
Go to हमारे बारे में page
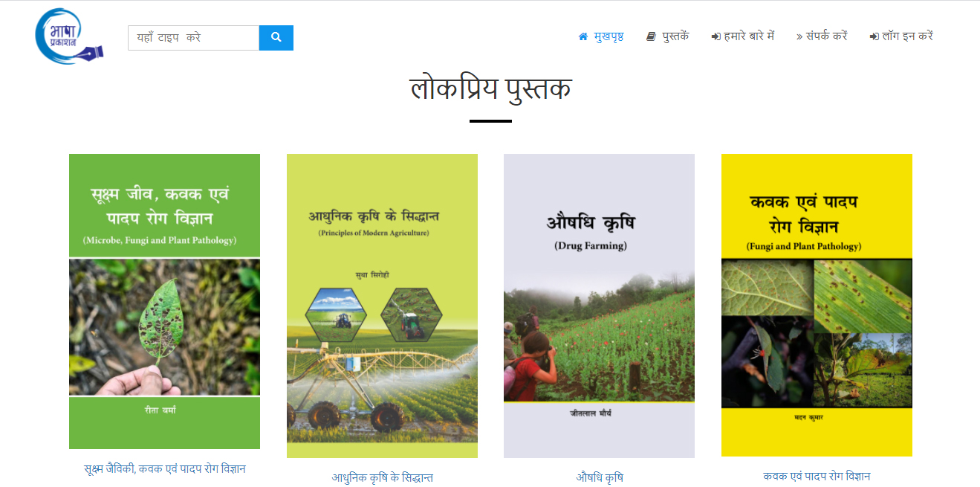(749, 36)
